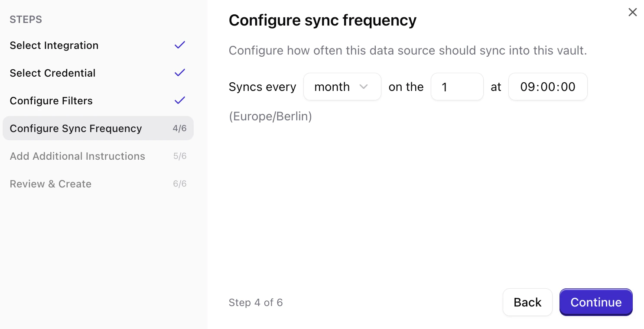Viewport: 644px width, 329px height.
Task: Open the Review & Create step
Action: pyautogui.click(x=50, y=184)
